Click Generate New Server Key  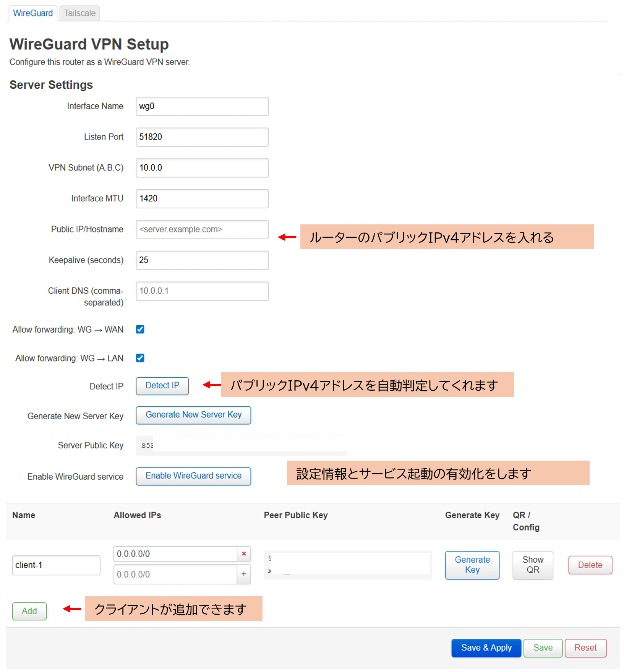(x=193, y=415)
